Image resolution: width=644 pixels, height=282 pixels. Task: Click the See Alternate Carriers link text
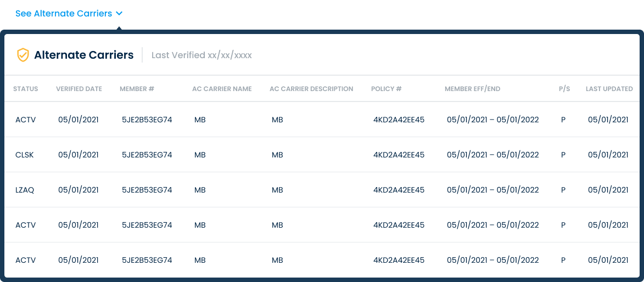coord(64,14)
